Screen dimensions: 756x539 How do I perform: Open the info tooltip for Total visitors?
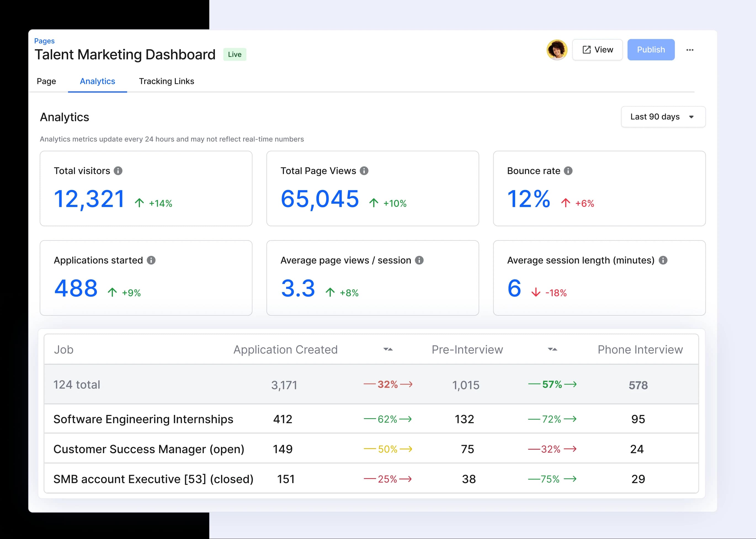coord(119,171)
